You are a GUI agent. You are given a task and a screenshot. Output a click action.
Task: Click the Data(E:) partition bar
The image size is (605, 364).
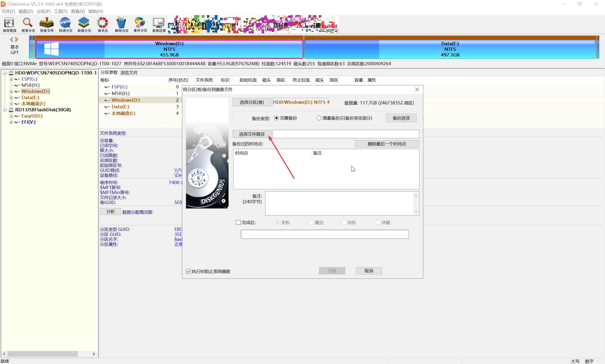[450, 49]
